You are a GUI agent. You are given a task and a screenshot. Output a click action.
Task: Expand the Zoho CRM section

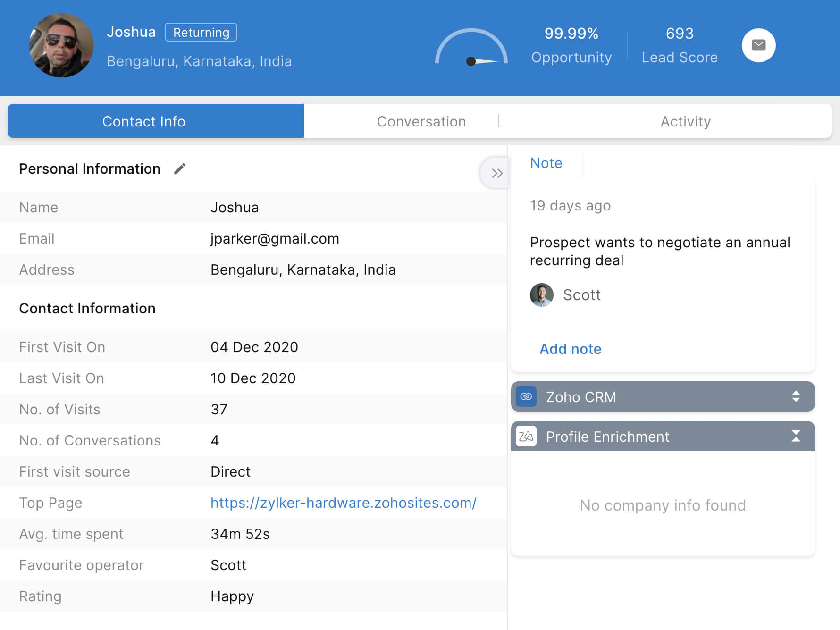point(796,396)
